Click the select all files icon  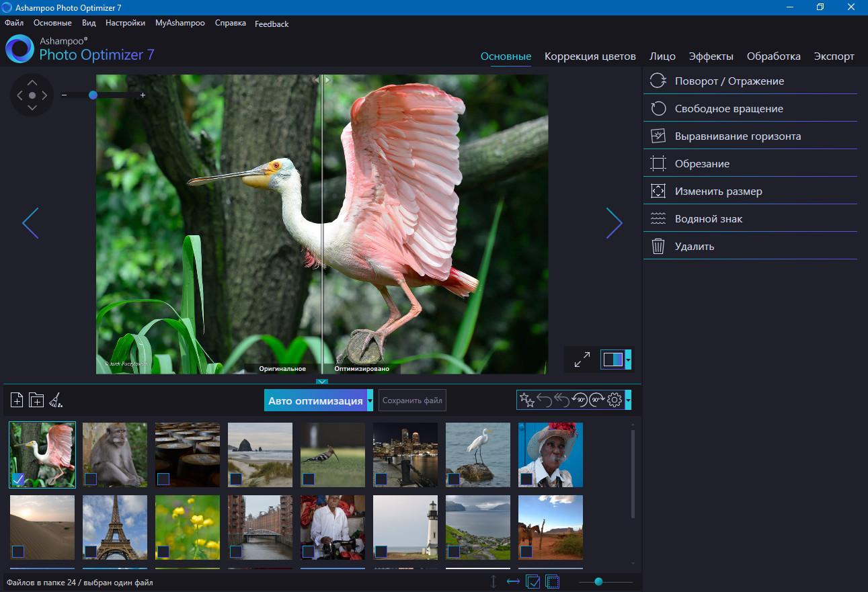pyautogui.click(x=533, y=582)
